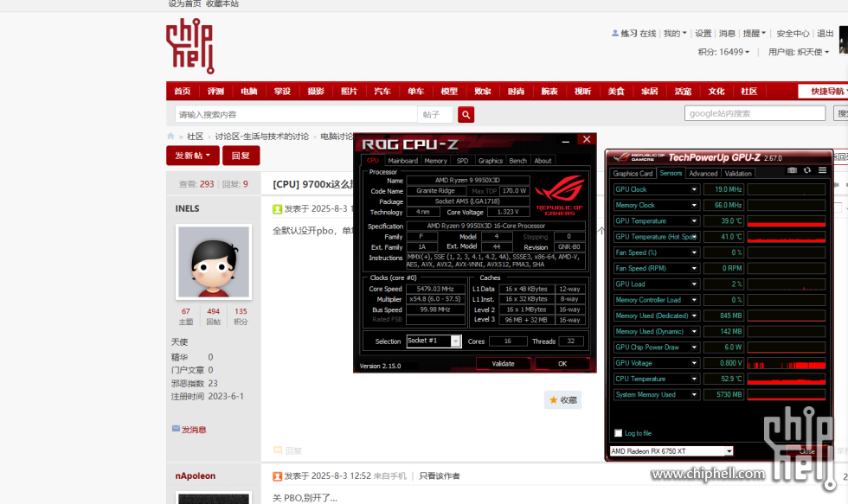Click INELS username in post sidebar
Screen dimensions: 848x504
click(x=187, y=208)
